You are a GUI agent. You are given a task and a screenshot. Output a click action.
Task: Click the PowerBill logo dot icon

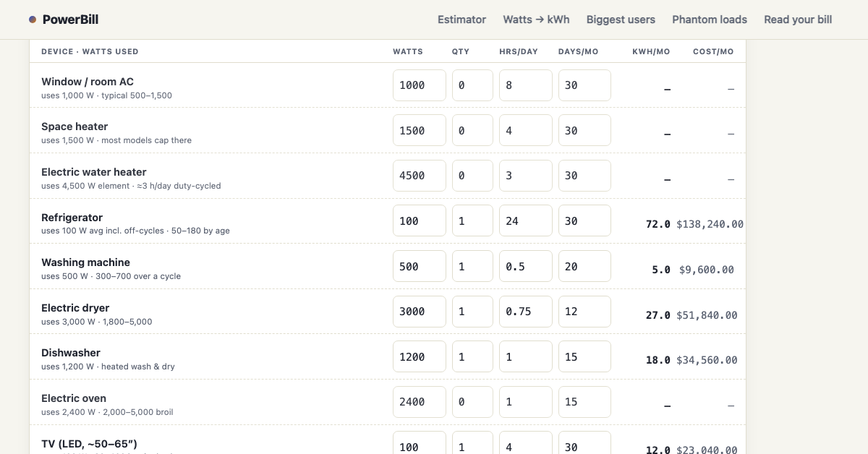pyautogui.click(x=33, y=20)
